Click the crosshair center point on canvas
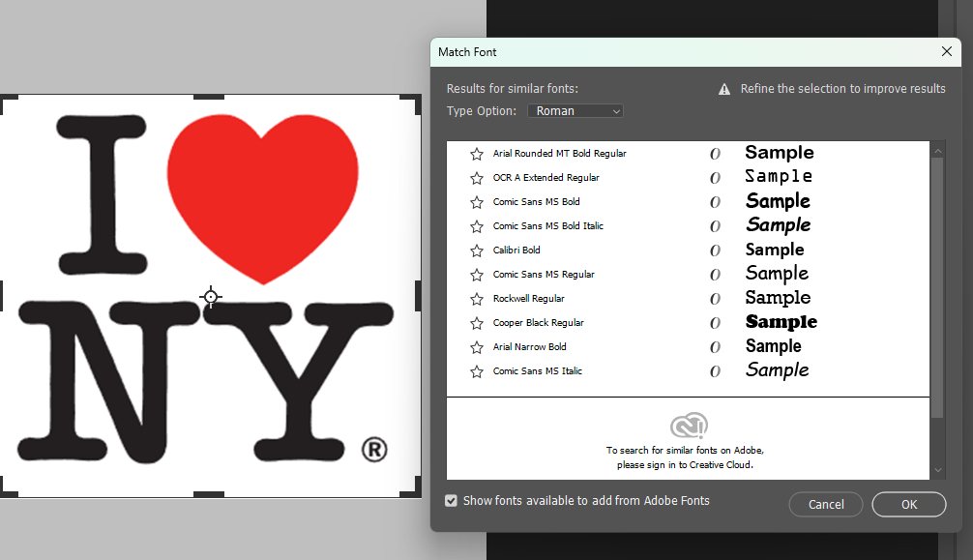Image resolution: width=973 pixels, height=560 pixels. pyautogui.click(x=210, y=297)
